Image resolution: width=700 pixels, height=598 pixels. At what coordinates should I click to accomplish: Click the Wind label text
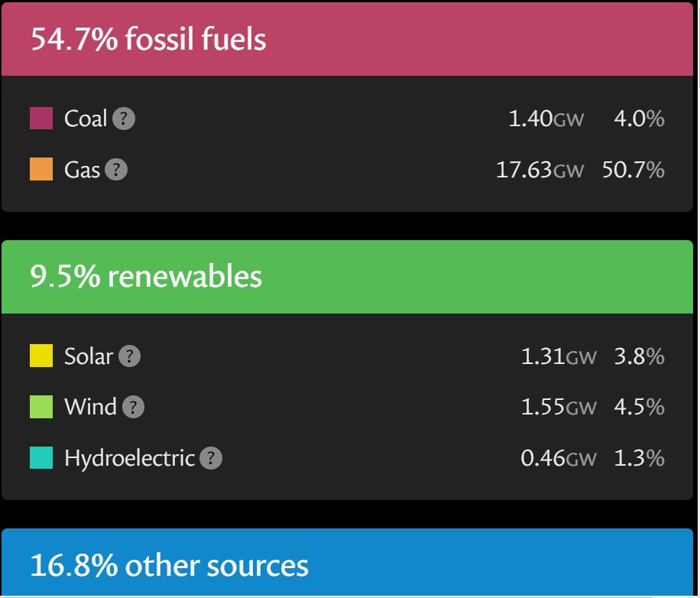coord(90,408)
